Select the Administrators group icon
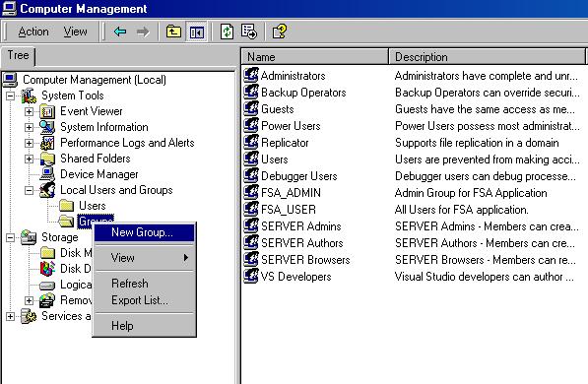 (251, 76)
